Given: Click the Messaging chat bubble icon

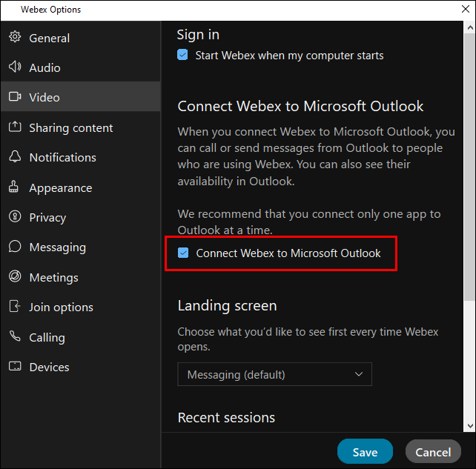Looking at the screenshot, I should (15, 246).
